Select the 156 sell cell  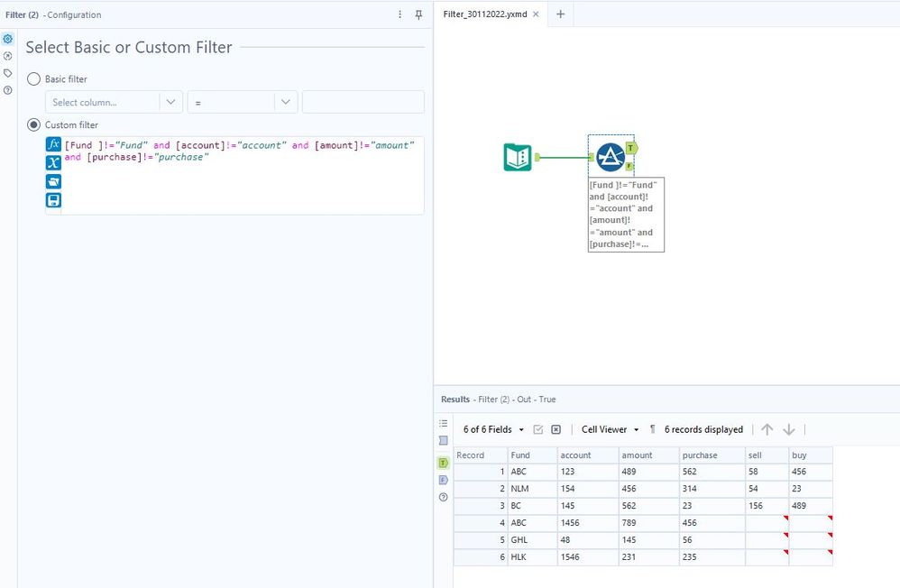tap(767, 506)
